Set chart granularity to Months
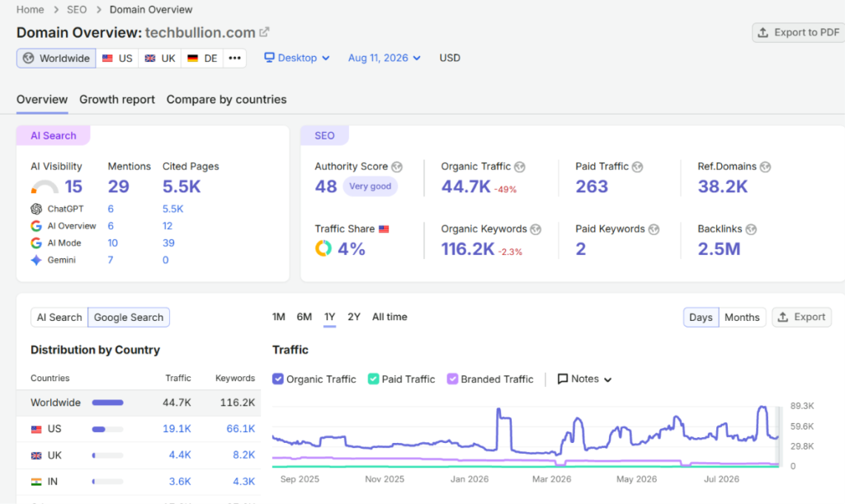Screen dimensions: 845x504 [742, 317]
